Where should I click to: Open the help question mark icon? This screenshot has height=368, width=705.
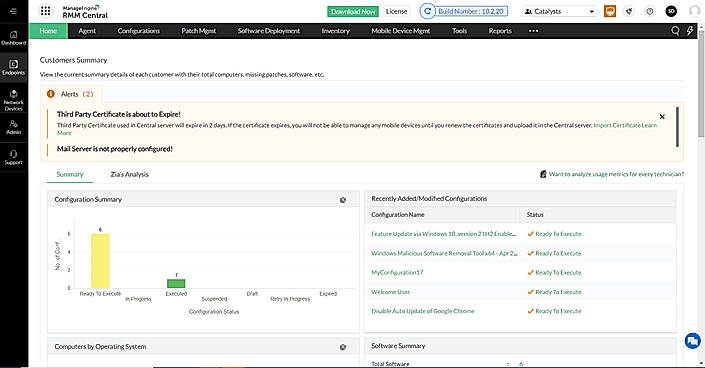coord(650,11)
